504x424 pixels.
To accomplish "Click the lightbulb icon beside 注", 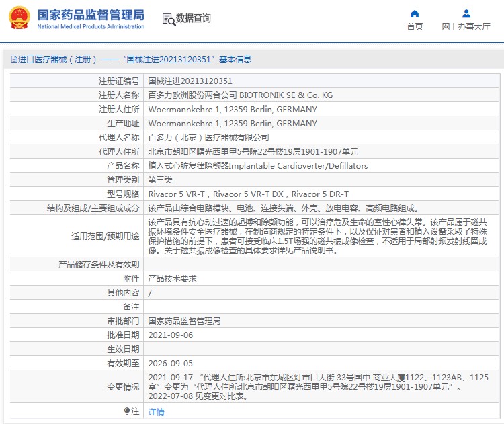I will point(127,411).
